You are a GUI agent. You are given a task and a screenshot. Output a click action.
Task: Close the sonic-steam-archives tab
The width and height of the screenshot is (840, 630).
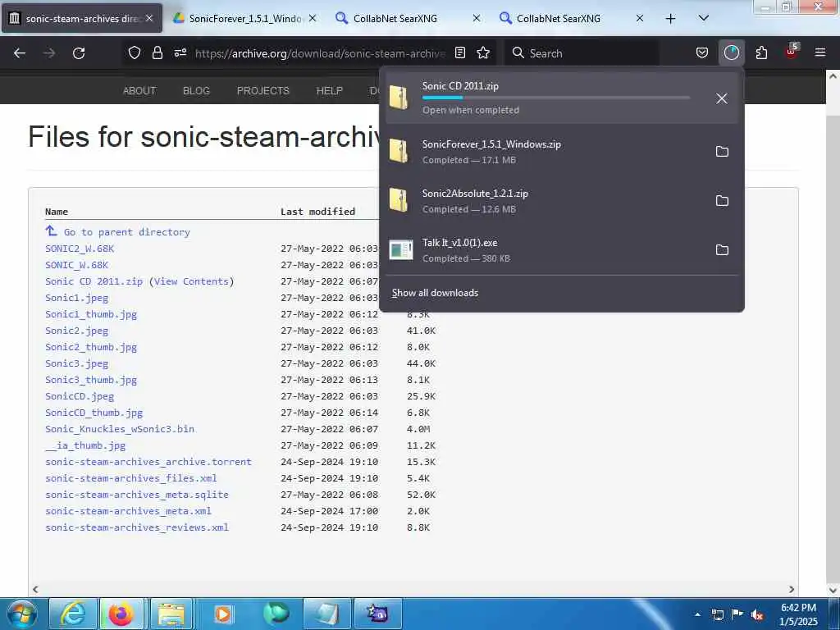149,18
